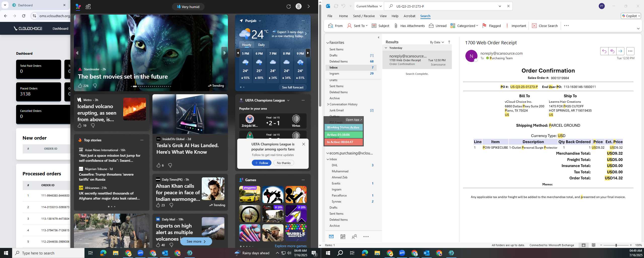The height and width of the screenshot is (258, 644).
Task: Filter search by Subject
Action: pyautogui.click(x=380, y=26)
